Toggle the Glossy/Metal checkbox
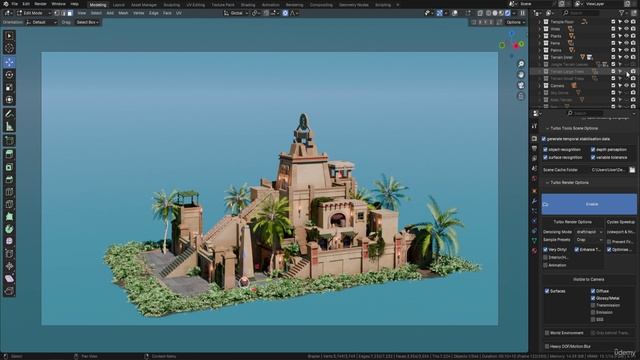This screenshot has width=640, height=360. click(x=593, y=298)
